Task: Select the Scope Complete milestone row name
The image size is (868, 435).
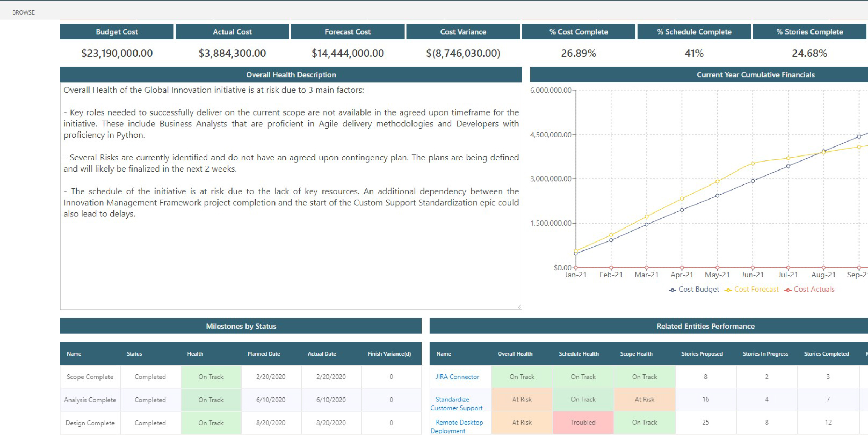Action: (x=90, y=377)
